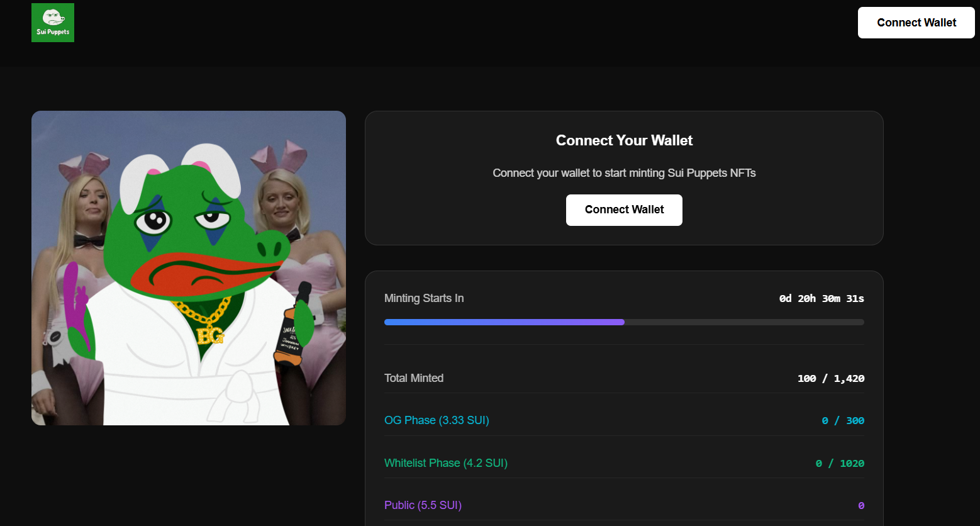980x526 pixels.
Task: Click the text about minting Sui Puppets NFTs
Action: pyautogui.click(x=624, y=173)
